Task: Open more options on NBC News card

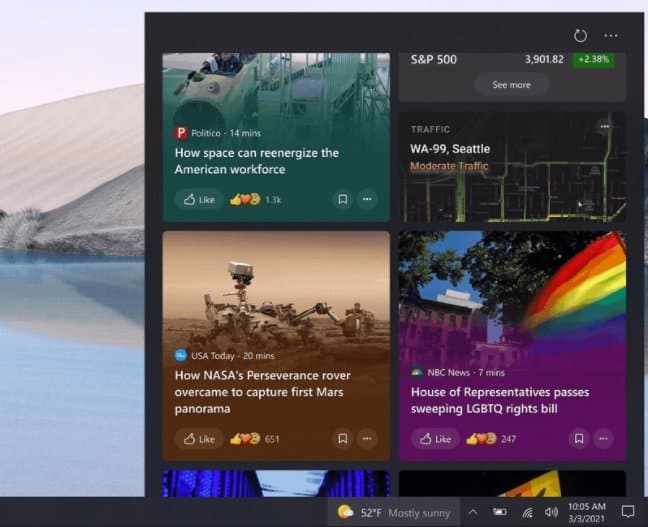Action: (603, 439)
